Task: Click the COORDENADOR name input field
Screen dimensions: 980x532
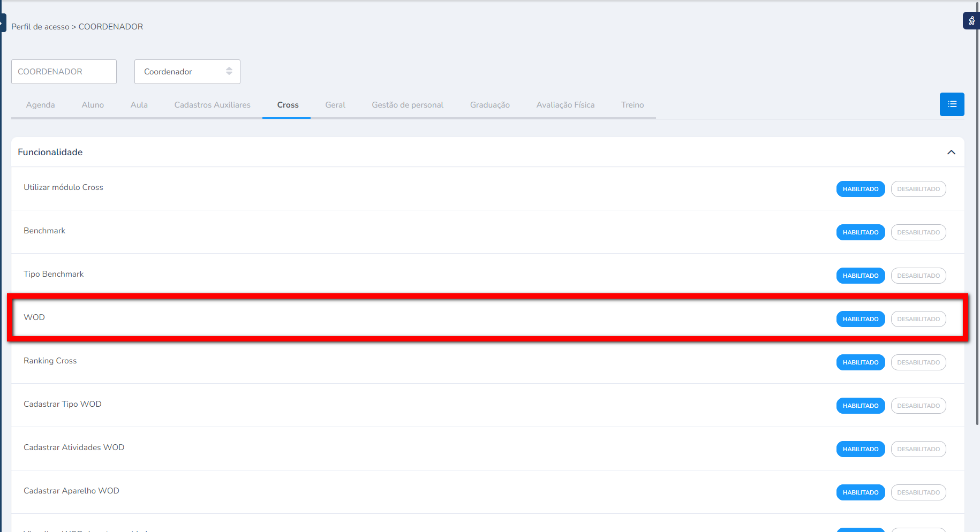Action: pyautogui.click(x=64, y=72)
